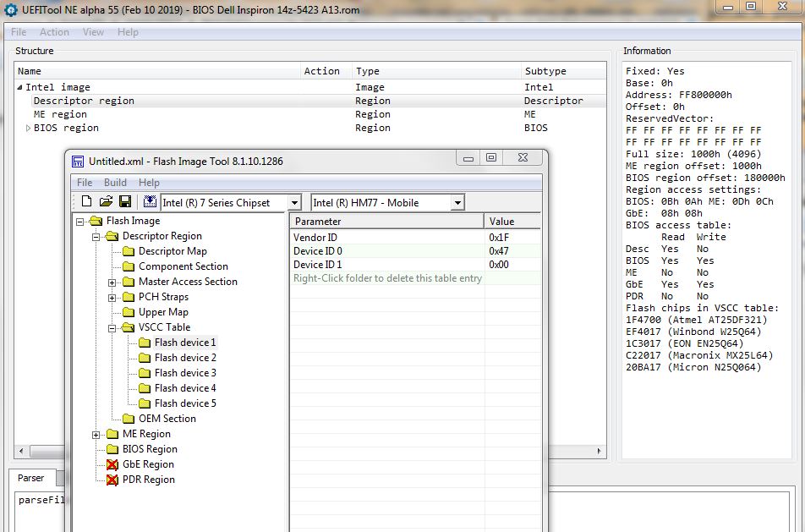Select the disabled PDR Region icon
Viewport: 805px width, 532px height.
[112, 480]
